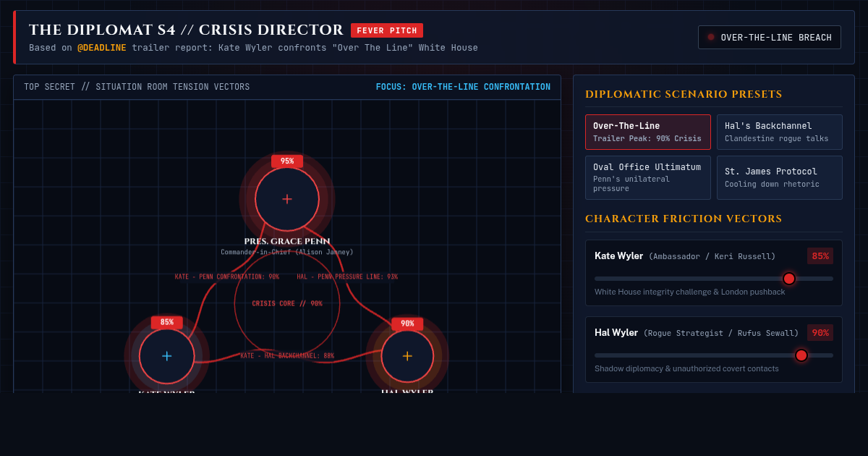868x456 pixels.
Task: Click the Kate Wyler card name
Action: (618, 256)
